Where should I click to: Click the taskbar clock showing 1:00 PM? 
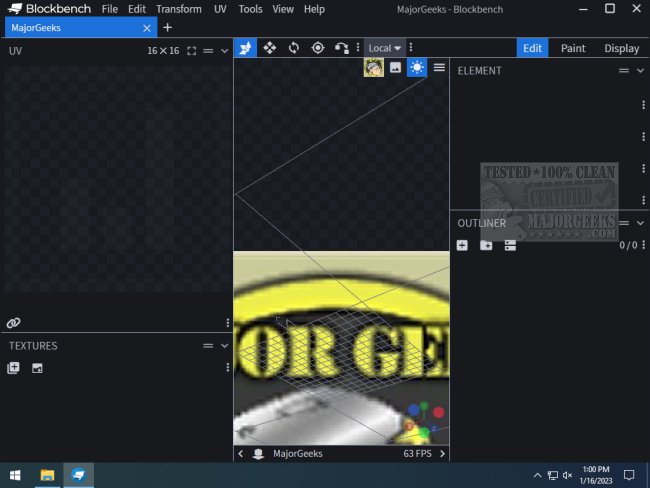tap(596, 475)
